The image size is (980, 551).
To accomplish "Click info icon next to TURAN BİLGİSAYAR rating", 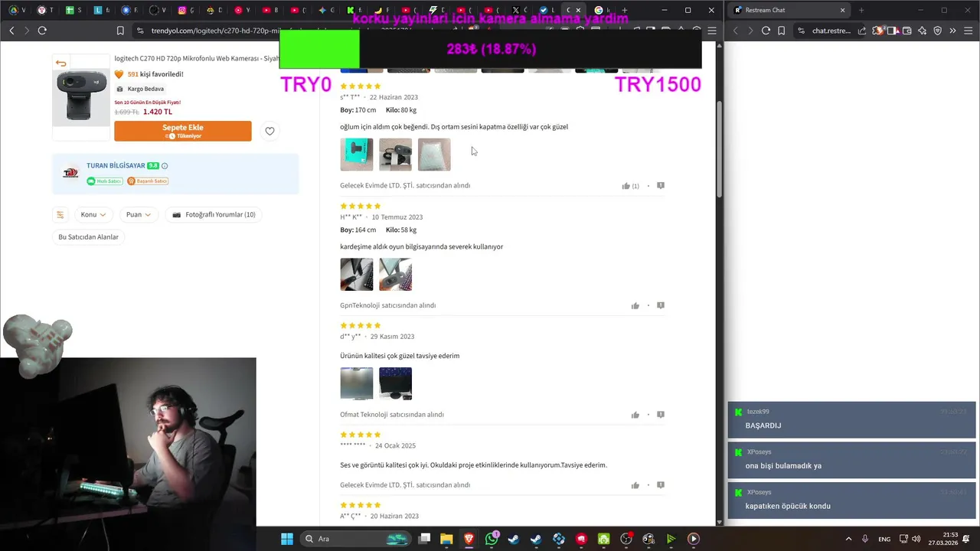I will (165, 166).
